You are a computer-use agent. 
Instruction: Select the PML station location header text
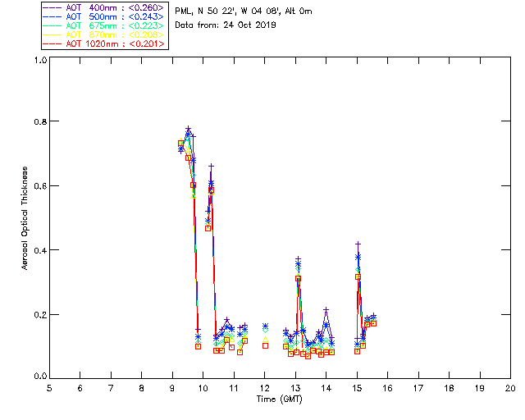pyautogui.click(x=244, y=11)
